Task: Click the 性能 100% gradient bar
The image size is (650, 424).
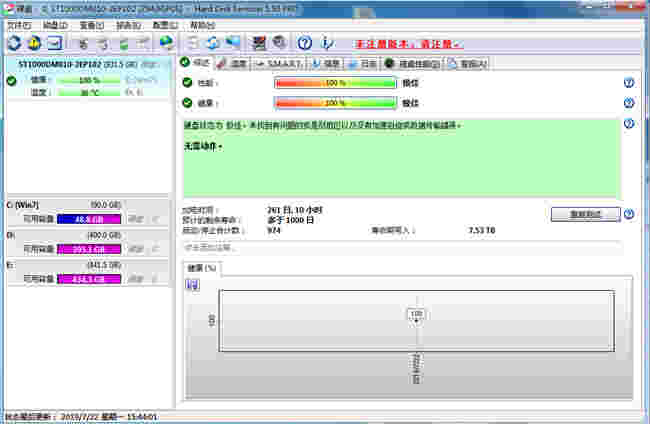Action: point(335,83)
